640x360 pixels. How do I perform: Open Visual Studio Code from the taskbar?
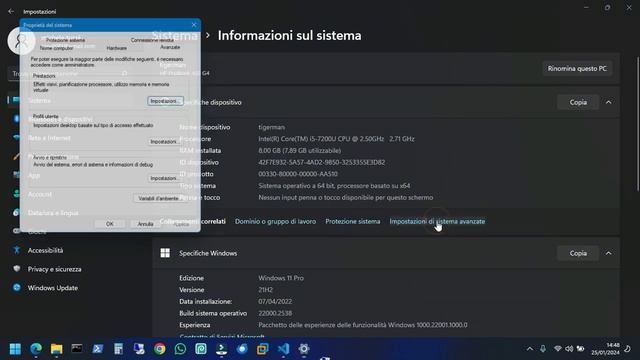[283, 349]
